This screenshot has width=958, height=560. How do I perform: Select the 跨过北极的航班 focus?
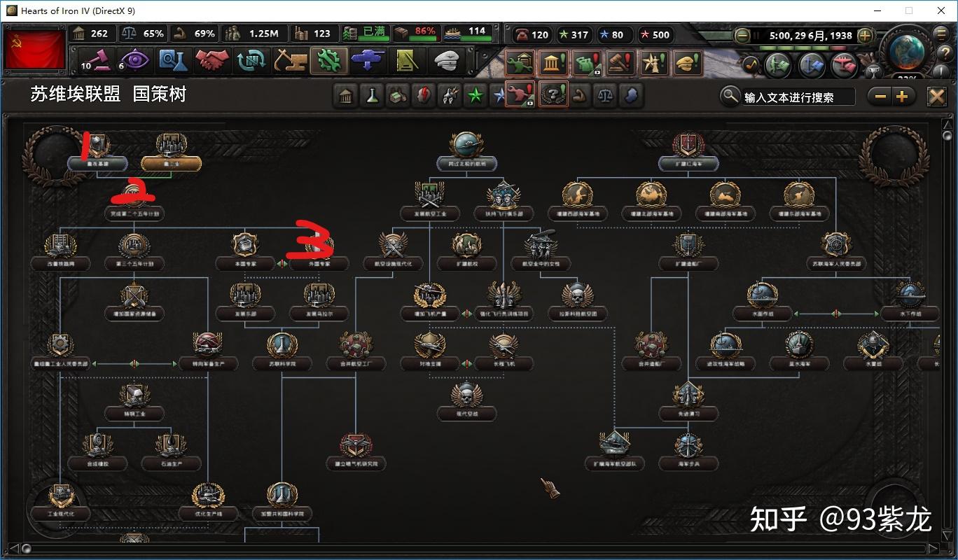(x=466, y=151)
